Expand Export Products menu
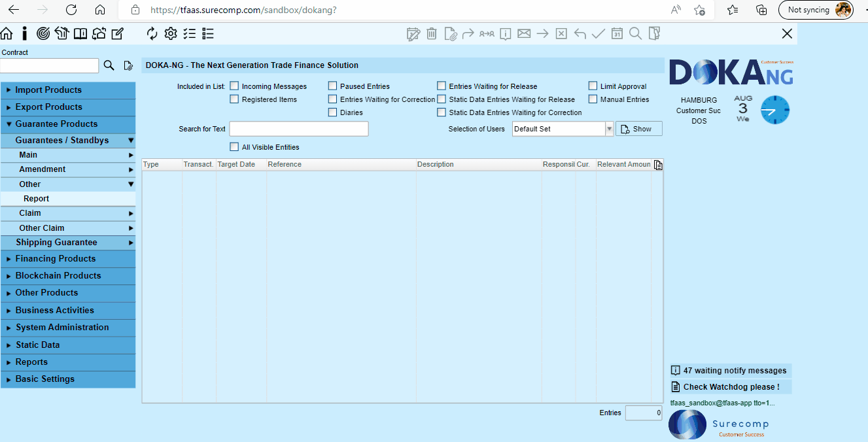This screenshot has width=868, height=442. pos(68,107)
